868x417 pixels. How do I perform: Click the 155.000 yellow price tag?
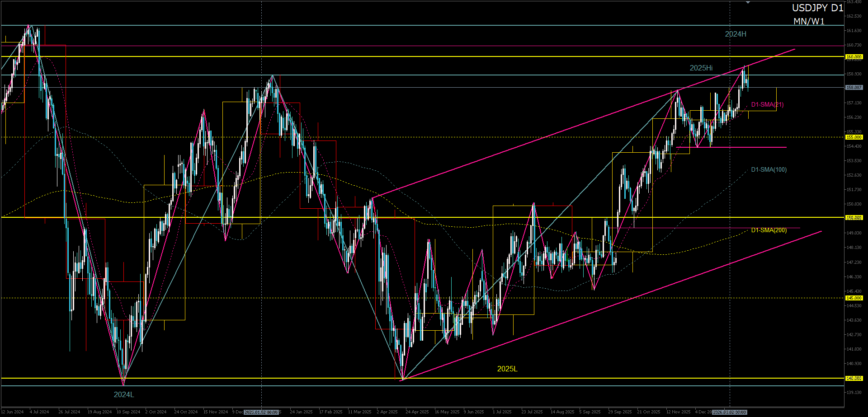tap(854, 137)
